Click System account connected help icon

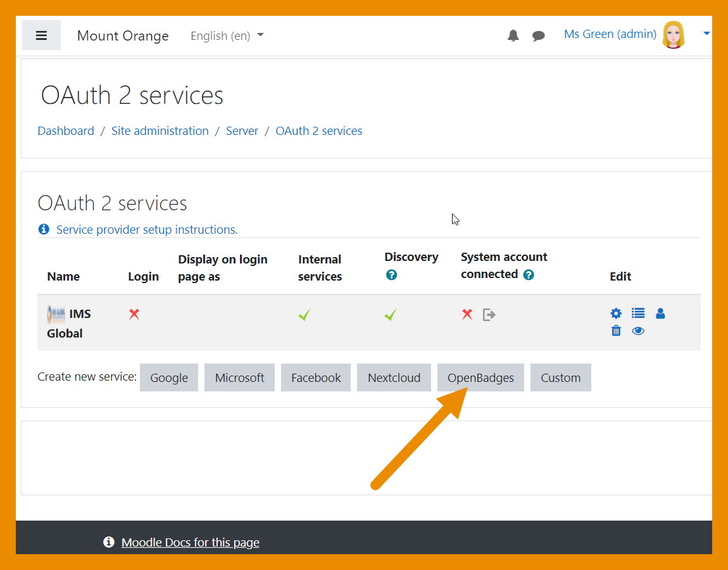(x=529, y=275)
